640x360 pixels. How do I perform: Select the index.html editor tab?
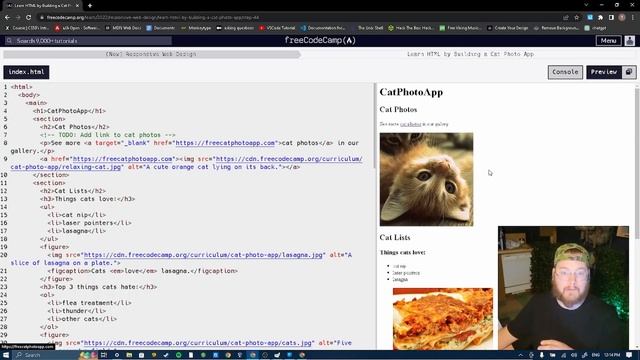27,72
